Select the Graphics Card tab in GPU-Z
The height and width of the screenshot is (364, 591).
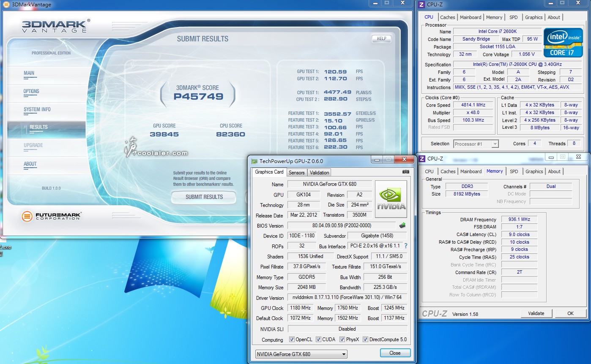(x=269, y=172)
